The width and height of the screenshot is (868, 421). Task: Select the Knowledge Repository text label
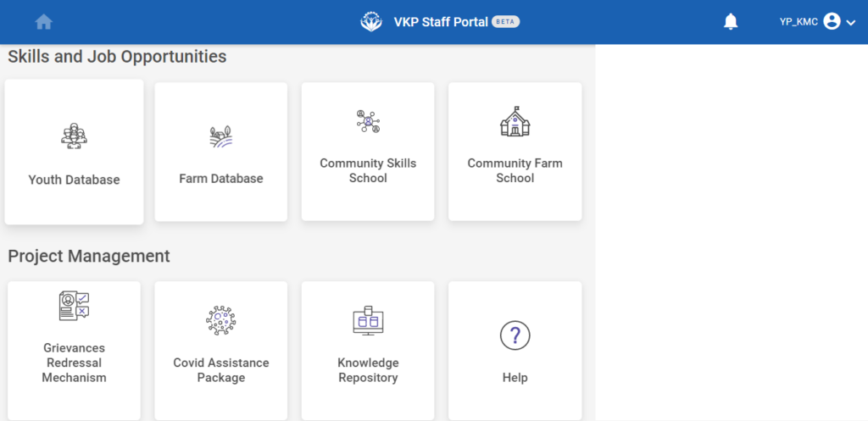pos(368,370)
